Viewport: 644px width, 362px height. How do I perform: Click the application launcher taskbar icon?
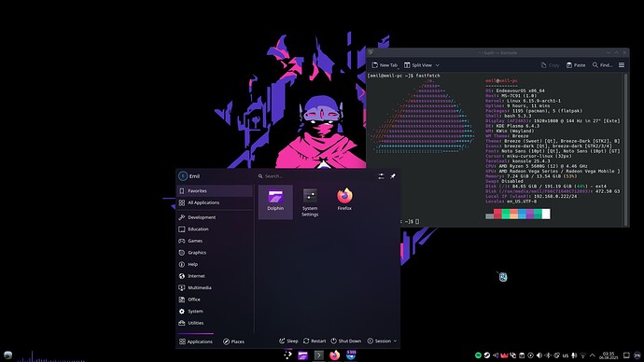click(287, 355)
